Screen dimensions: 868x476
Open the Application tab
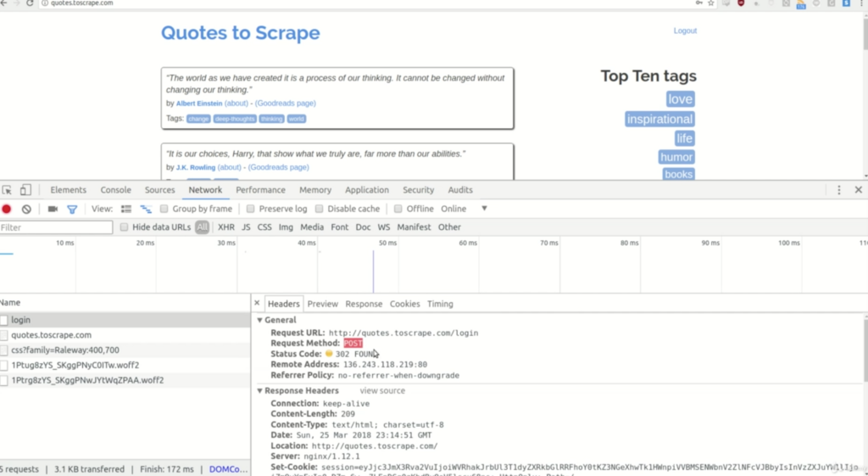tap(366, 190)
